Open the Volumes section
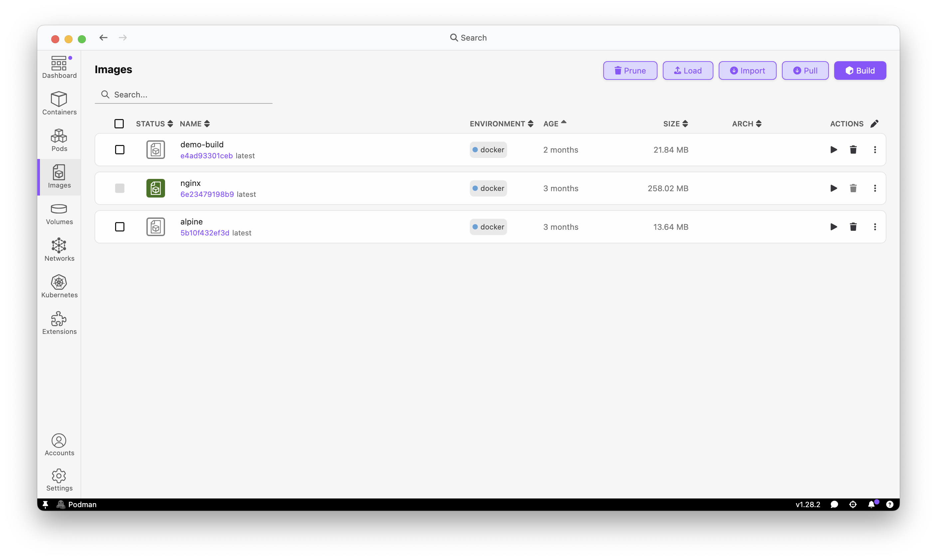The height and width of the screenshot is (560, 937). pos(59,213)
